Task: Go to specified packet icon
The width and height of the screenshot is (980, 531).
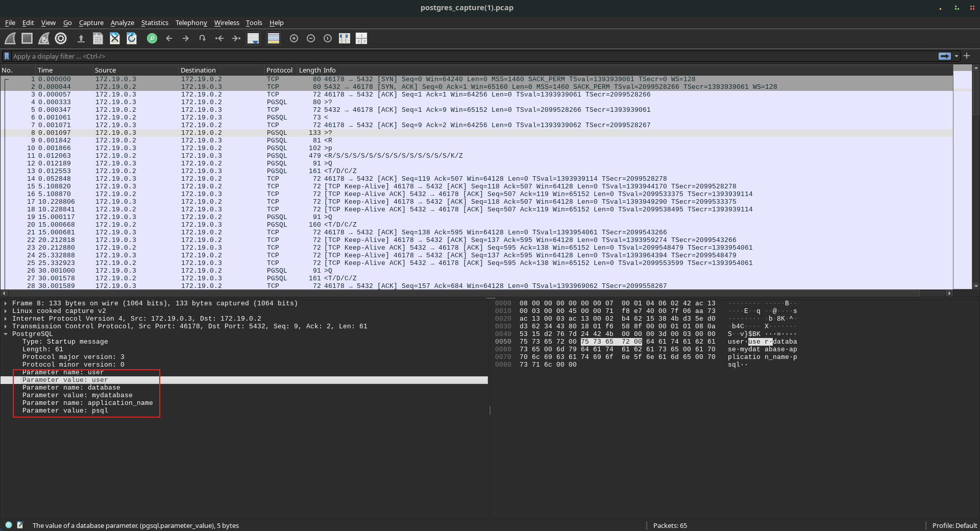Action: point(203,38)
